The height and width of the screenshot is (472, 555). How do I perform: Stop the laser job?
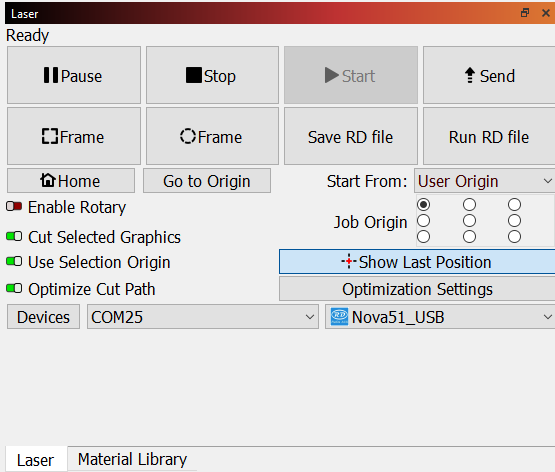pyautogui.click(x=212, y=75)
